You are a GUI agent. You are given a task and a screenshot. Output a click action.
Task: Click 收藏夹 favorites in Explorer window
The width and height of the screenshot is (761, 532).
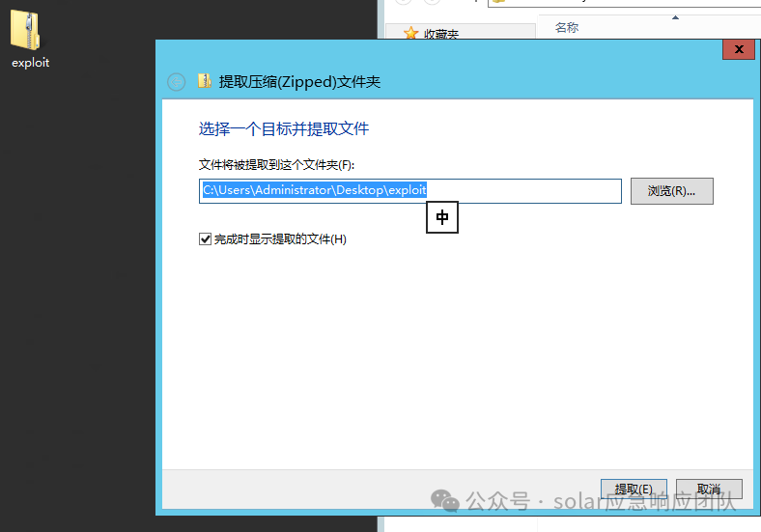(x=440, y=34)
